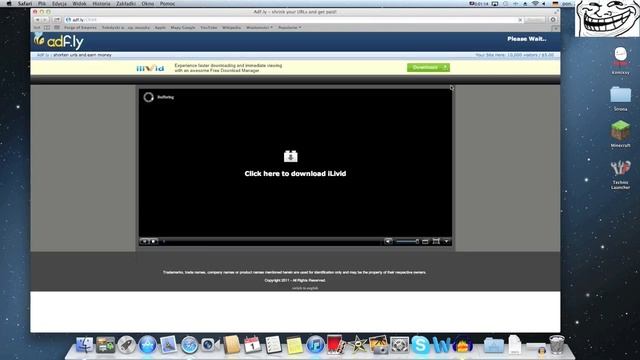Open yellow Notes icon in Dock
This screenshot has width=640, height=360.
(294, 345)
